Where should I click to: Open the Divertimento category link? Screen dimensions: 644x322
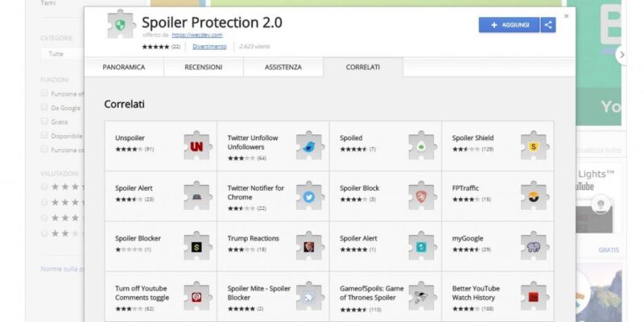(x=209, y=47)
